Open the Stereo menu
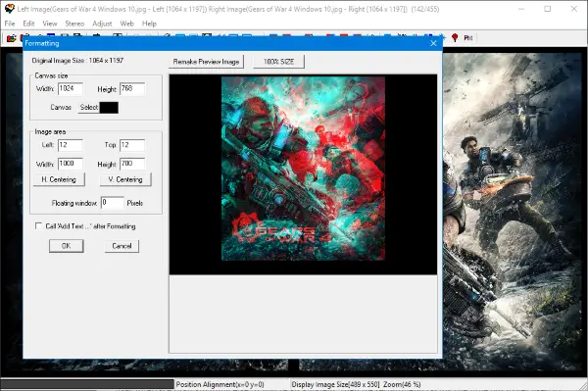 [74, 24]
